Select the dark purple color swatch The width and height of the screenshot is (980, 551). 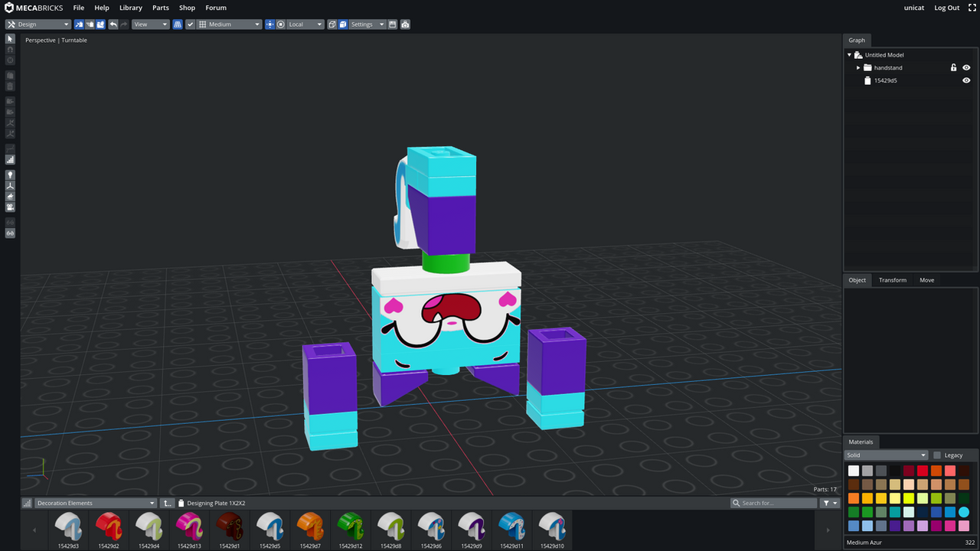pos(895,526)
